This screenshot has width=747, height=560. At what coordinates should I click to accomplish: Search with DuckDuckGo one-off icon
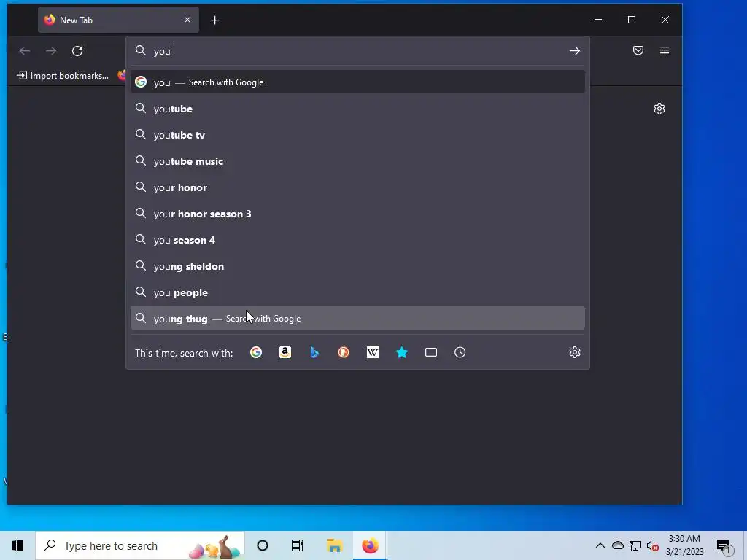point(344,352)
